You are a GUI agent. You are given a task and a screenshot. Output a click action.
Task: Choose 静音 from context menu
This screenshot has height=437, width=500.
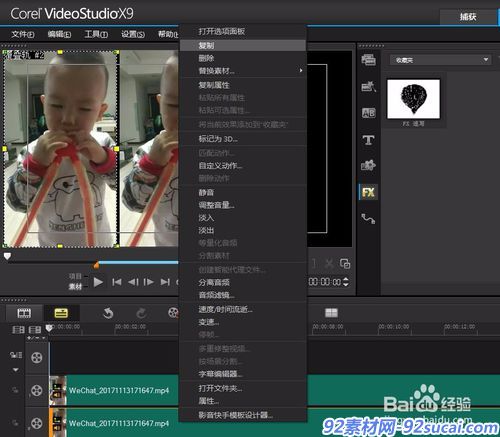(243, 193)
